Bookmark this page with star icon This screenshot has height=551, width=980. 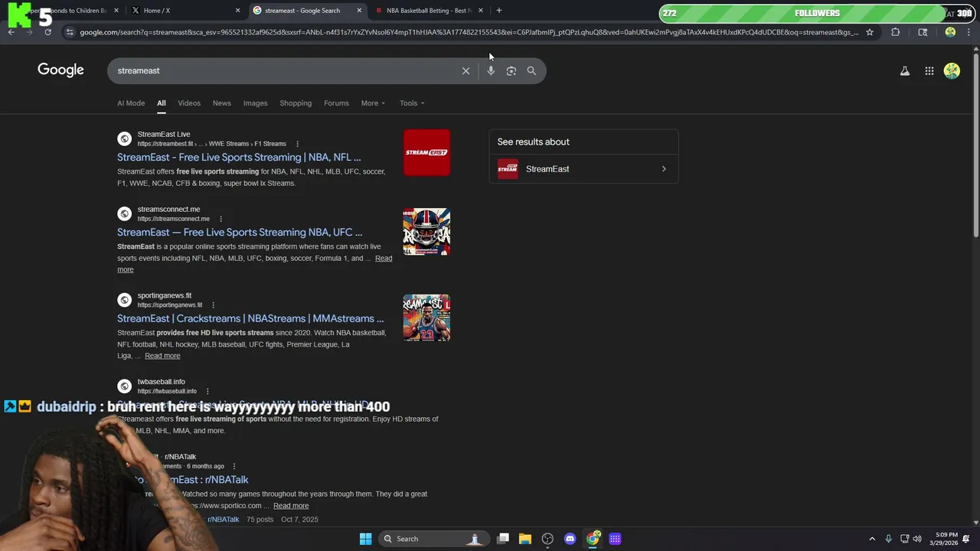[x=870, y=32]
